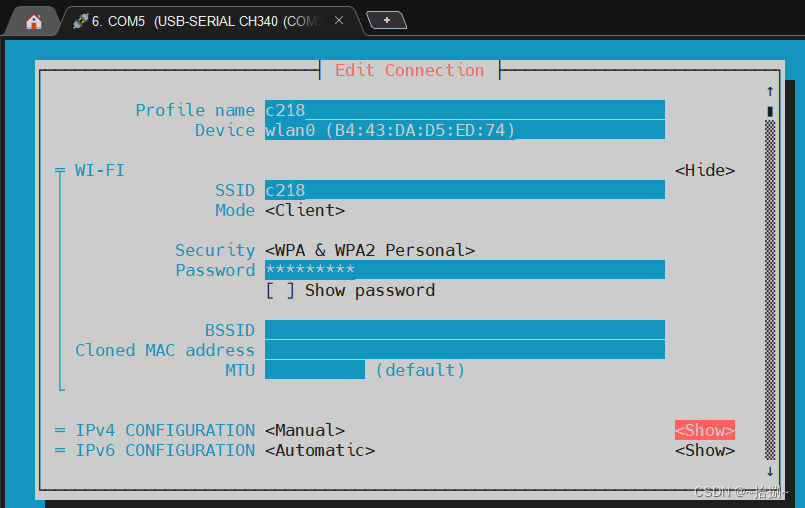This screenshot has height=508, width=805.
Task: Click the MTU input field
Action: point(315,370)
